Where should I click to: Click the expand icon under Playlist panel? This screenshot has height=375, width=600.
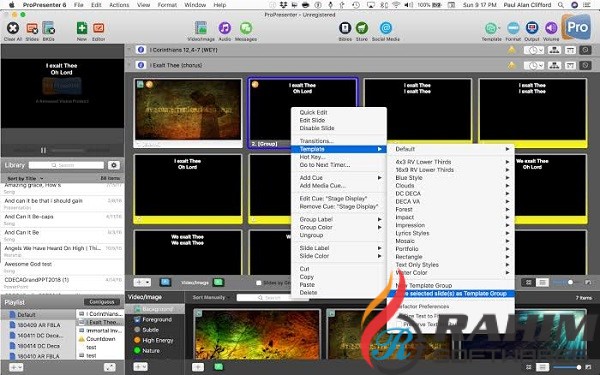coord(109,367)
